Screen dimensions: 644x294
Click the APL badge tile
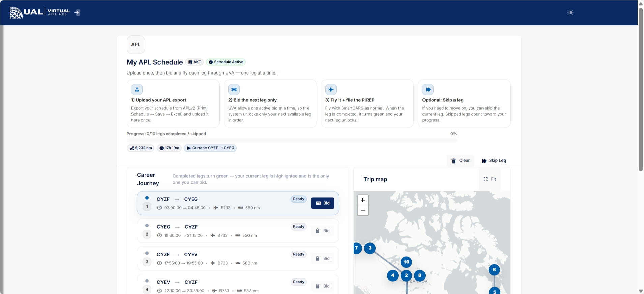(x=136, y=45)
